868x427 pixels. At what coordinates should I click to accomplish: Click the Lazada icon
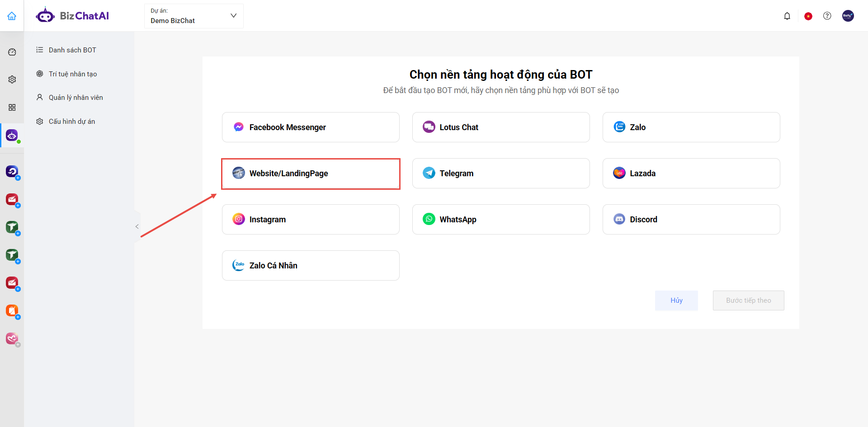click(x=619, y=174)
